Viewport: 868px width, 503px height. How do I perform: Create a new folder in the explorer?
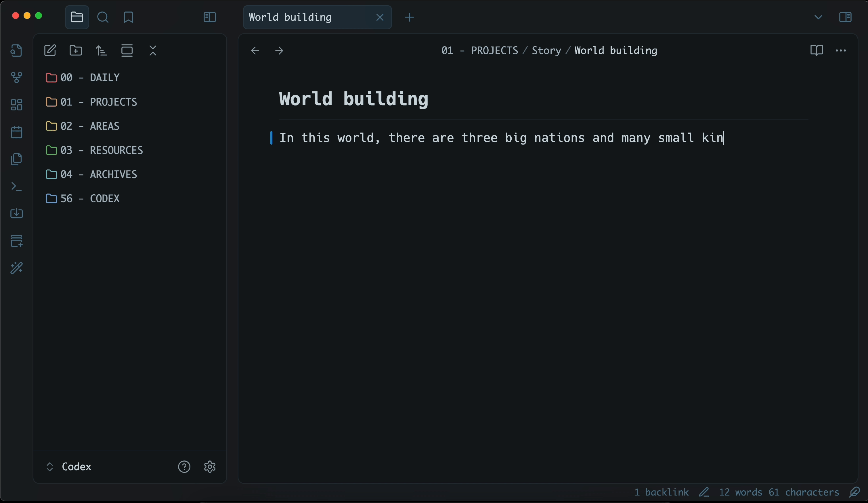76,51
